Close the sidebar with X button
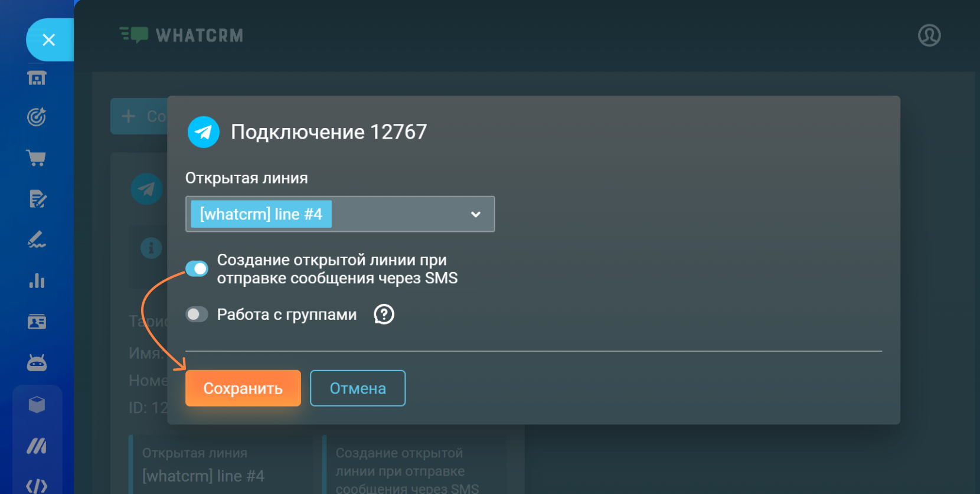 [49, 40]
